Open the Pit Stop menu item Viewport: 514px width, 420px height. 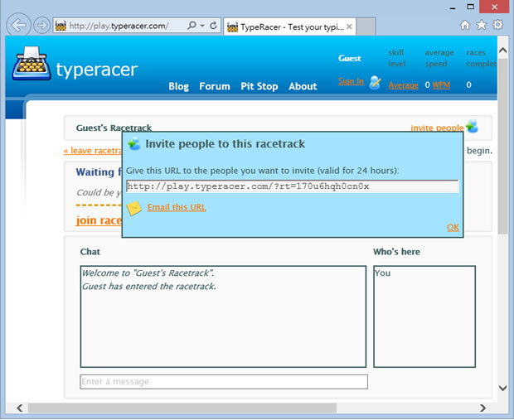pyautogui.click(x=259, y=86)
